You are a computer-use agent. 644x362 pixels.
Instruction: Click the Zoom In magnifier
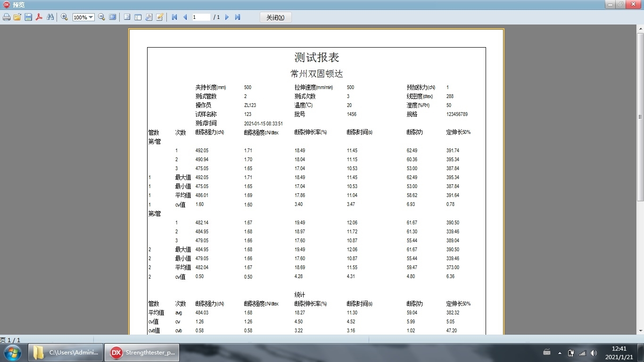(65, 17)
